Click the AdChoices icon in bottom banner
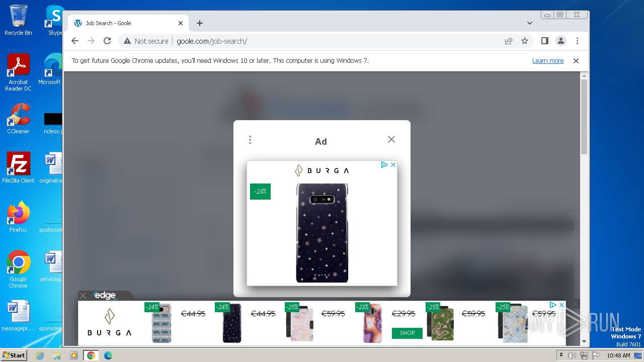 [553, 305]
